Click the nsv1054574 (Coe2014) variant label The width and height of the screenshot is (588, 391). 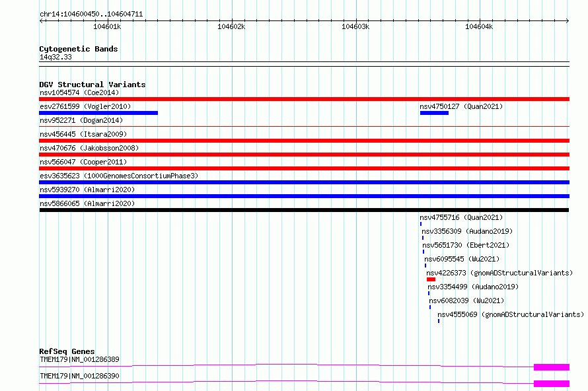[79, 92]
